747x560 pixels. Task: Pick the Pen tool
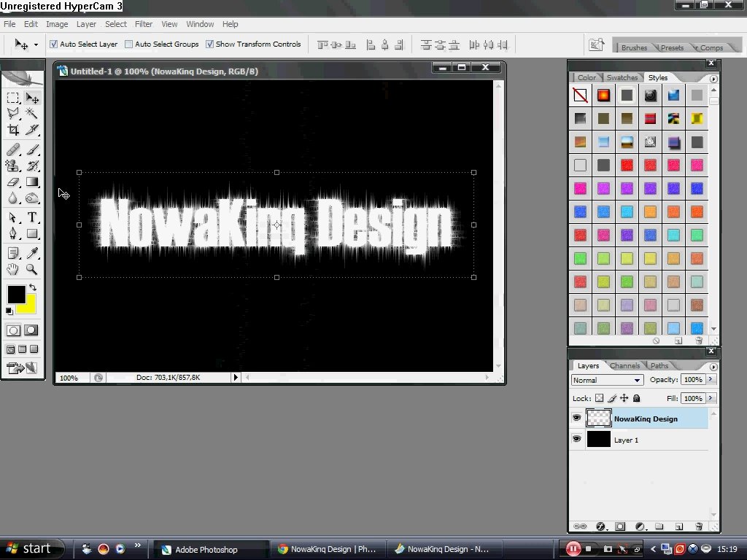point(13,233)
